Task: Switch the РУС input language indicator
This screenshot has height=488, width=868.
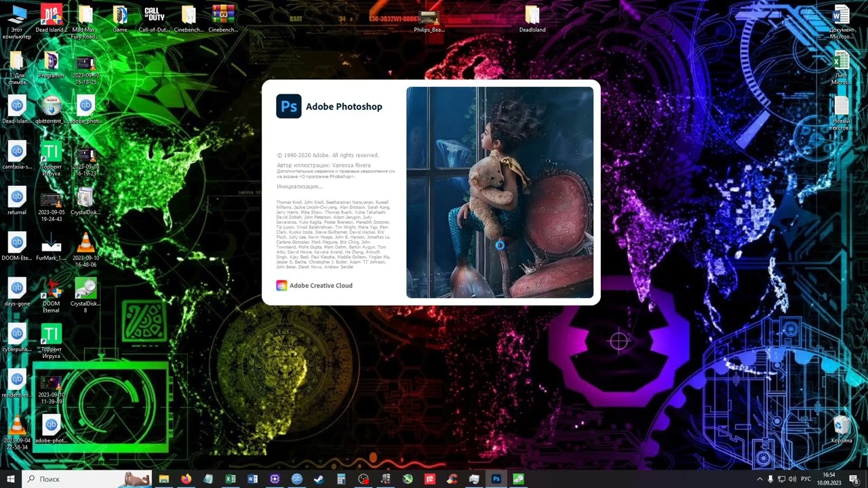Action: pyautogui.click(x=806, y=479)
